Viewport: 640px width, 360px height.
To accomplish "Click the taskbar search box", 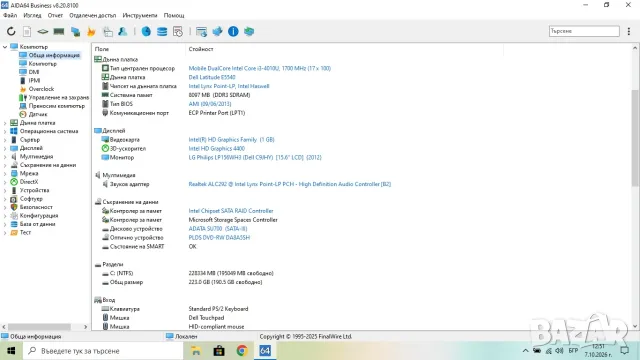I will click(x=102, y=351).
